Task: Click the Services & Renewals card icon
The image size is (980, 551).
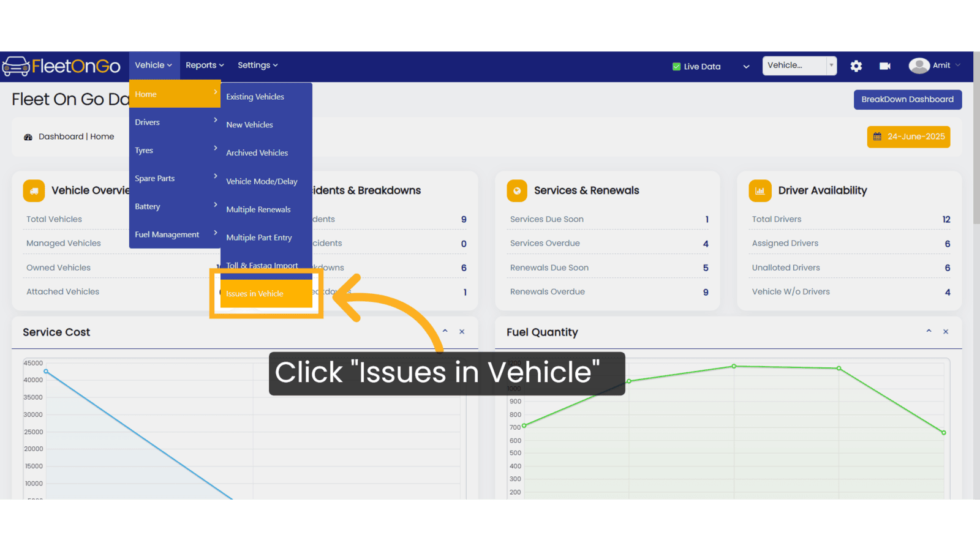Action: (x=517, y=191)
